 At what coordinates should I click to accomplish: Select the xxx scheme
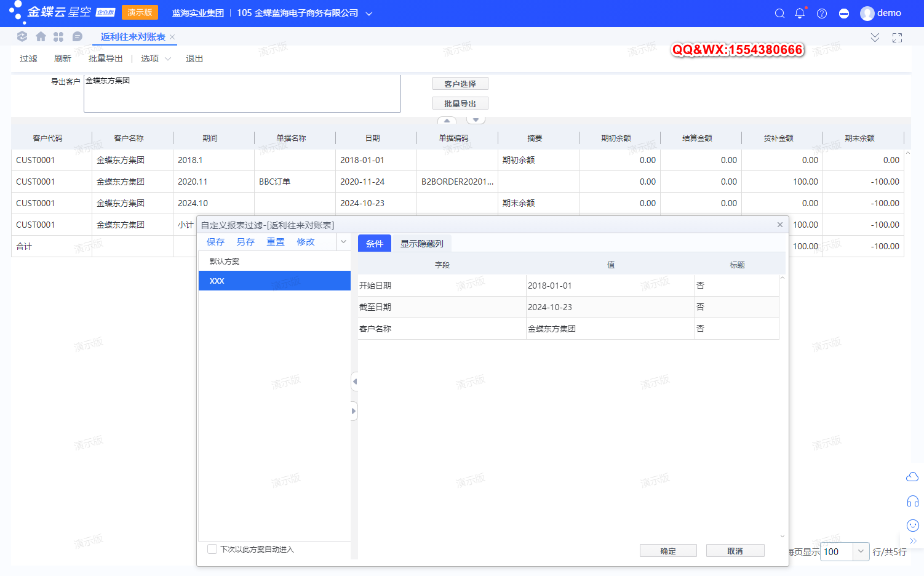click(274, 281)
